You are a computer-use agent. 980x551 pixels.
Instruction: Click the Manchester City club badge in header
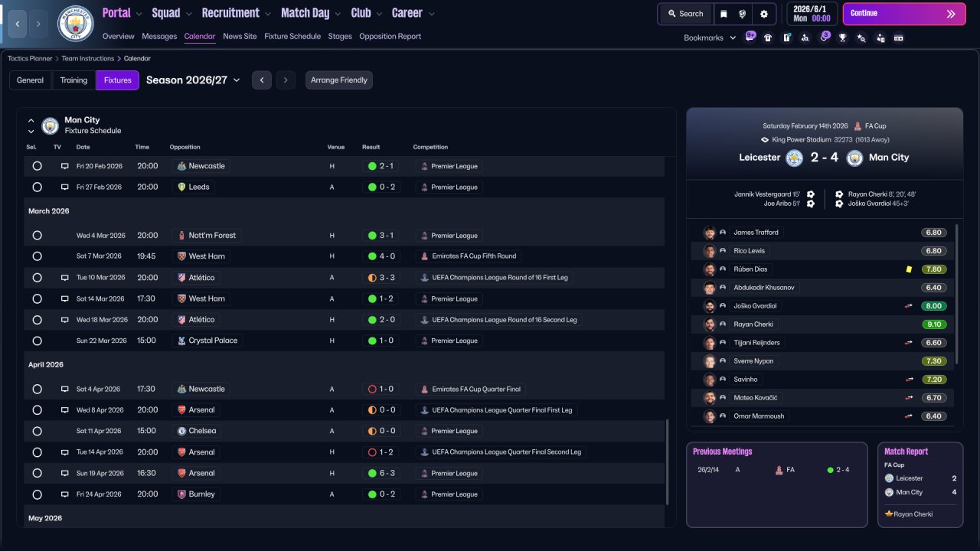(x=75, y=24)
